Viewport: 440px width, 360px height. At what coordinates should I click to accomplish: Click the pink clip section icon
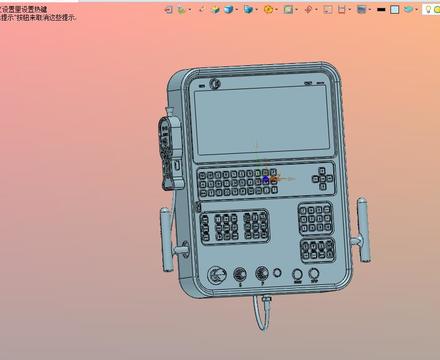[x=308, y=10]
